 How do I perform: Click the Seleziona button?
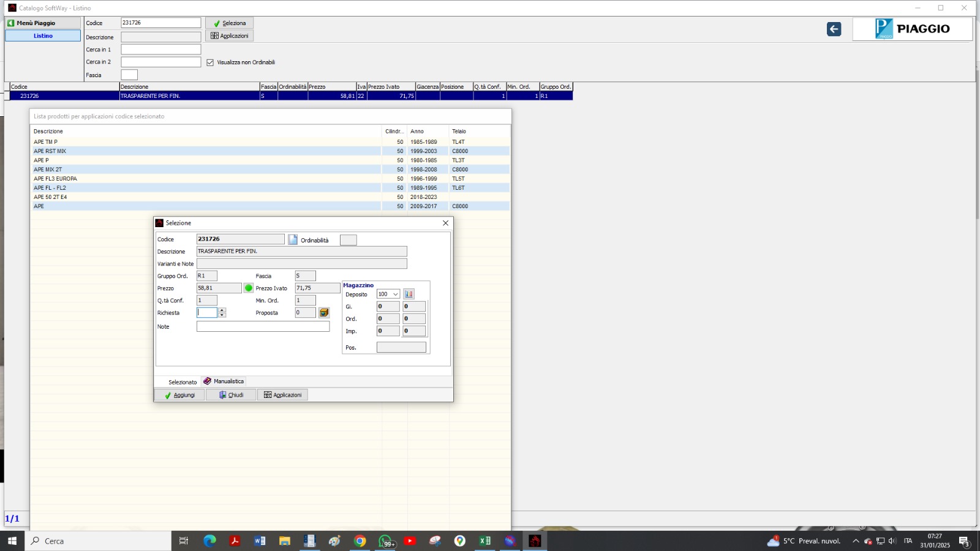(x=230, y=23)
